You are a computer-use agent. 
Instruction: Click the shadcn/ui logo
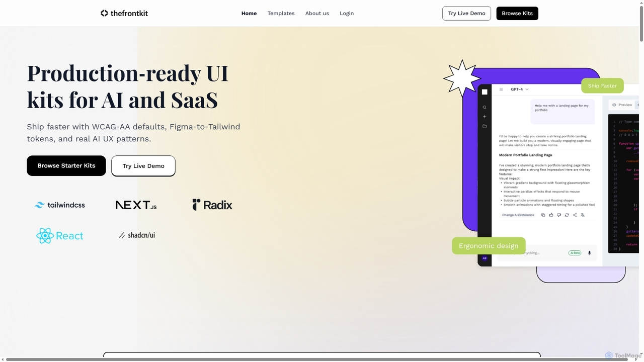(136, 235)
